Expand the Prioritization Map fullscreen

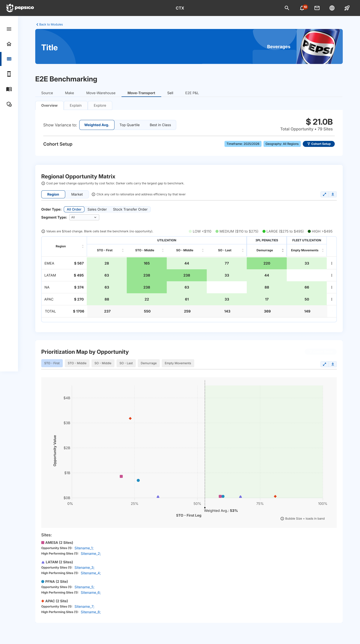[x=324, y=364]
